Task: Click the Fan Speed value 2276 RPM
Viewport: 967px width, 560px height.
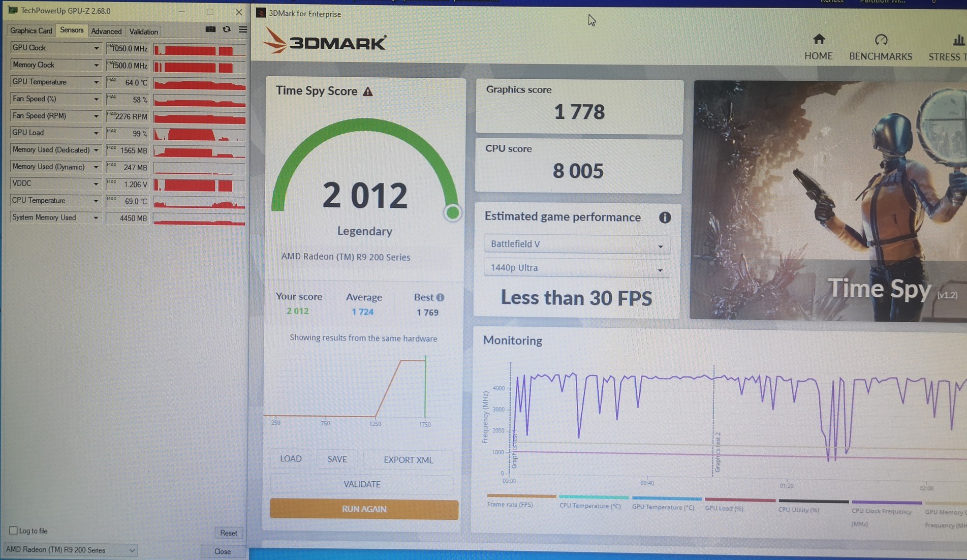Action: [128, 116]
